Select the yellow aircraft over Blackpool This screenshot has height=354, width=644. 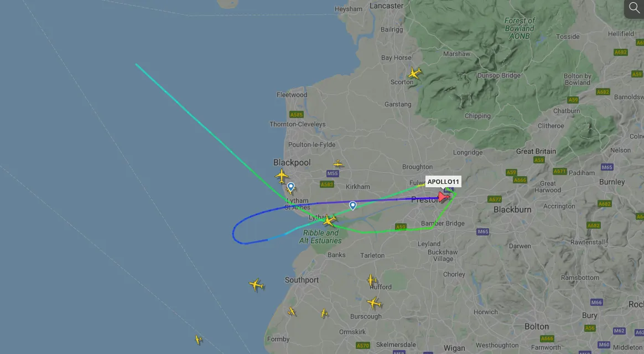tap(282, 176)
